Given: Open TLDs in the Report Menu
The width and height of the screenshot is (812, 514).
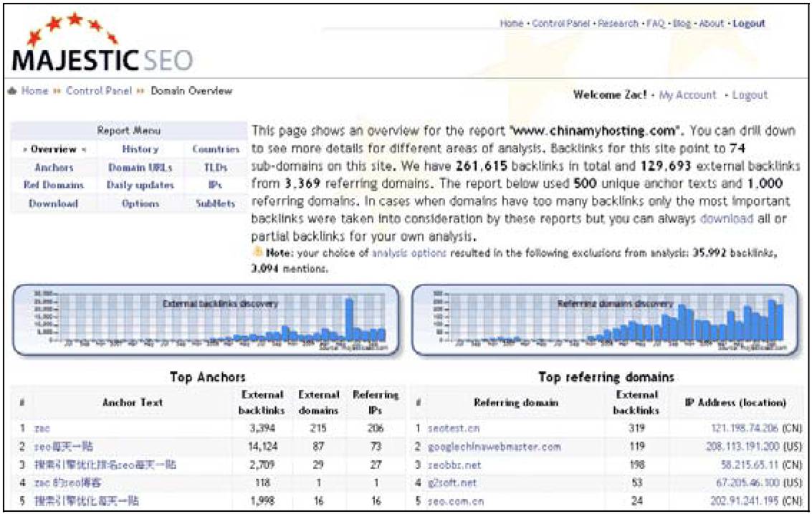Looking at the screenshot, I should [216, 167].
